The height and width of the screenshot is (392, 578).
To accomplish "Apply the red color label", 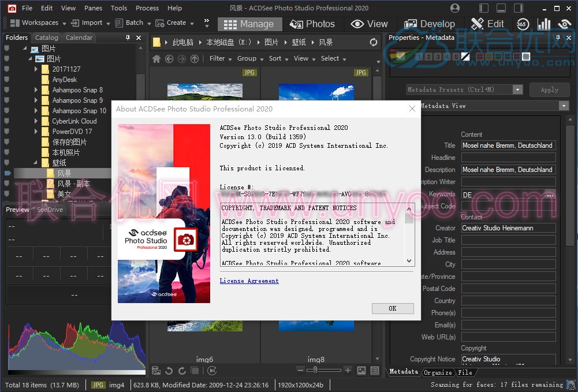I will pyautogui.click(x=479, y=57).
